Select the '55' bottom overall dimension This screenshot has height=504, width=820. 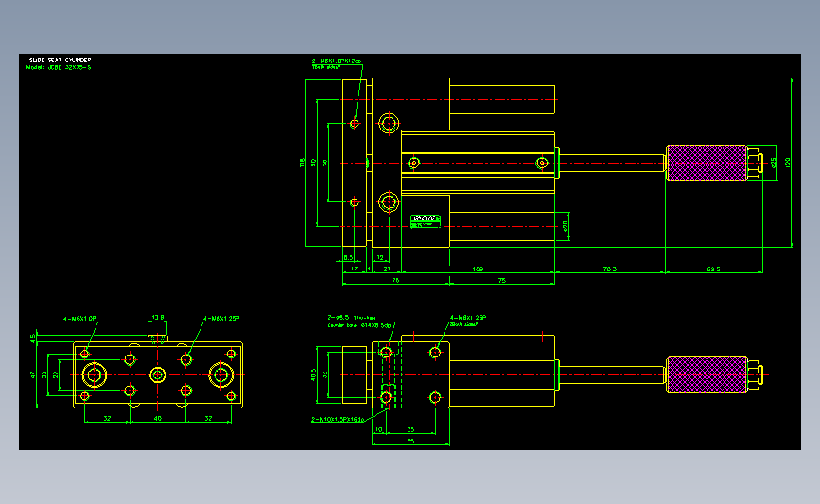click(410, 442)
